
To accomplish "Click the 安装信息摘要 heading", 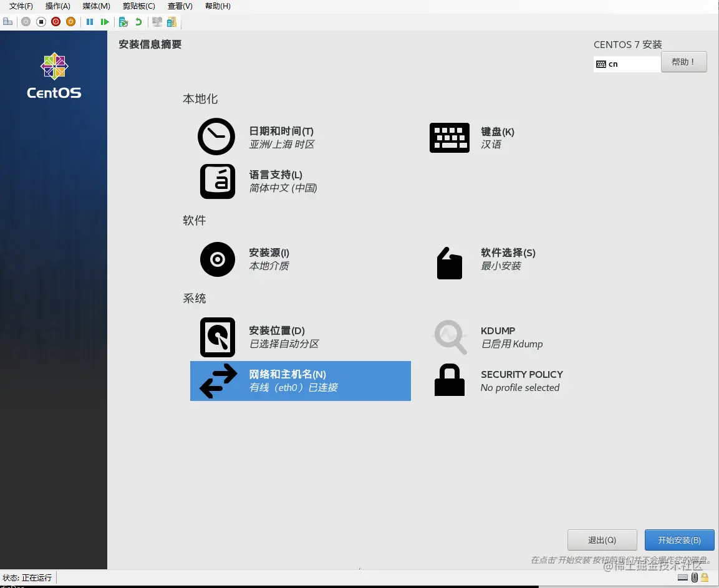I will 150,44.
